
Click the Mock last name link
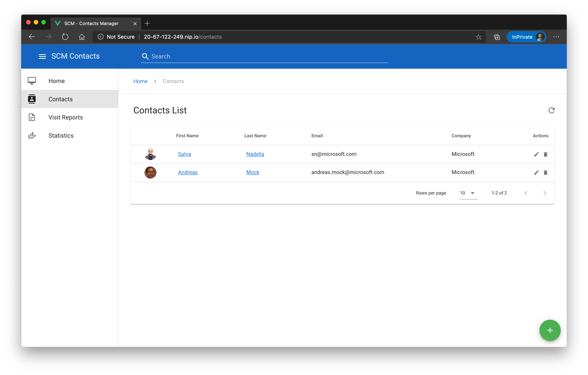tap(253, 172)
